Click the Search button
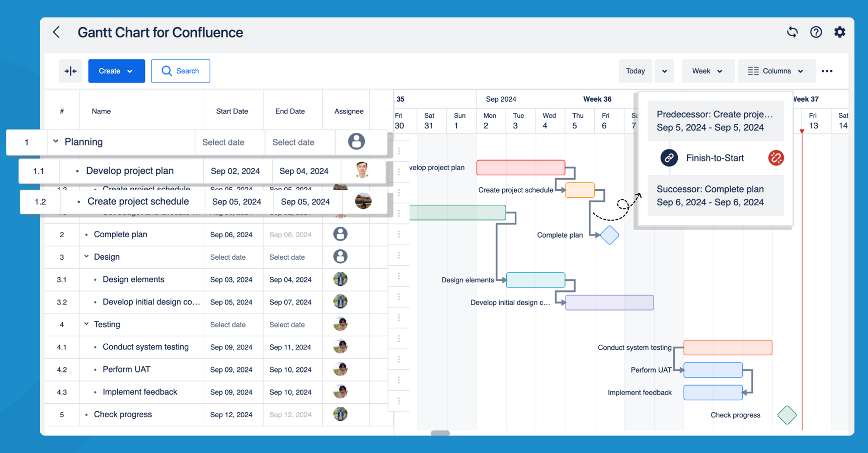Screen dimensions: 868x453 pyautogui.click(x=180, y=71)
